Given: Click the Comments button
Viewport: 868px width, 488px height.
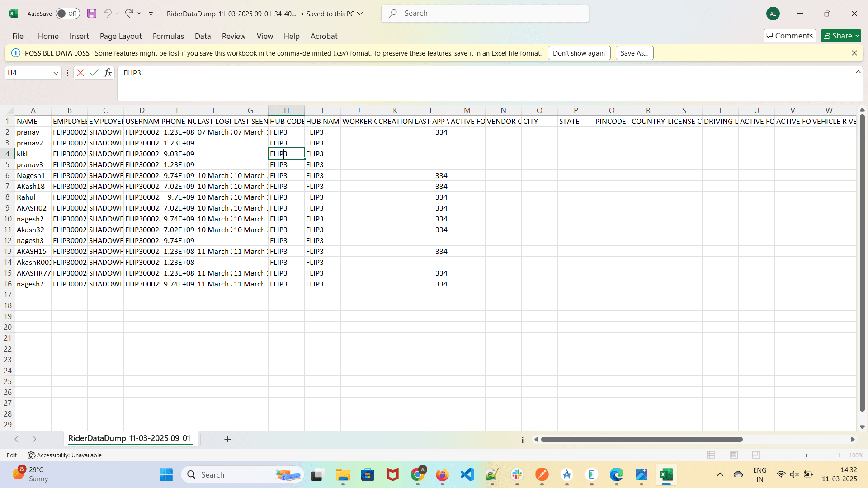Looking at the screenshot, I should click(790, 36).
